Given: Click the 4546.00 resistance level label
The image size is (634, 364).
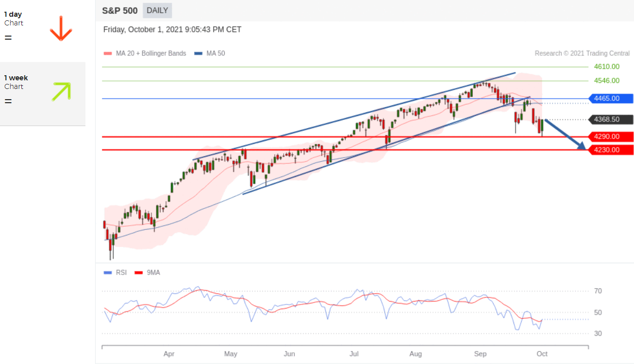Looking at the screenshot, I should coord(607,80).
